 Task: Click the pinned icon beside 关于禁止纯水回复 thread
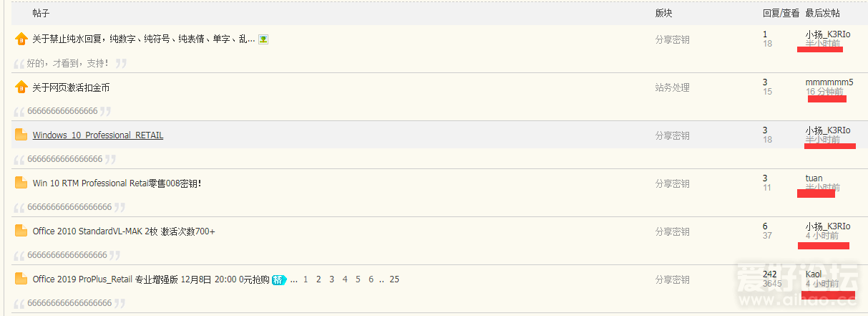point(21,39)
